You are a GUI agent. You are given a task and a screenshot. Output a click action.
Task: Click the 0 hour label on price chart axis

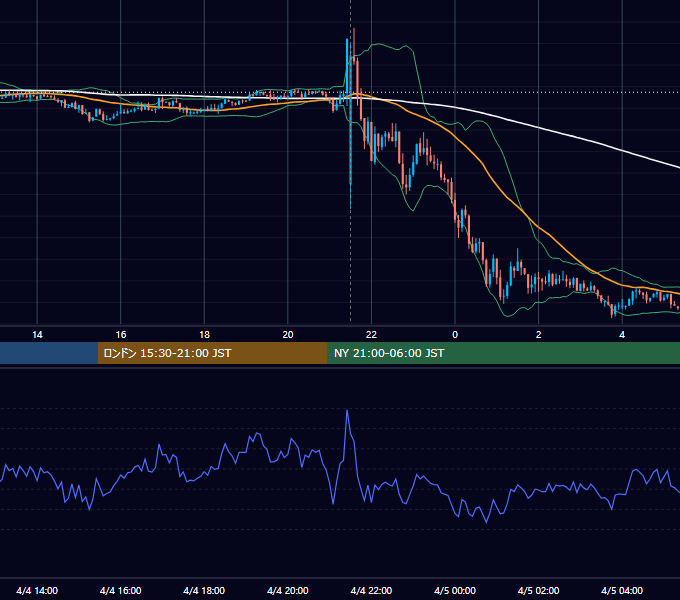[x=455, y=335]
